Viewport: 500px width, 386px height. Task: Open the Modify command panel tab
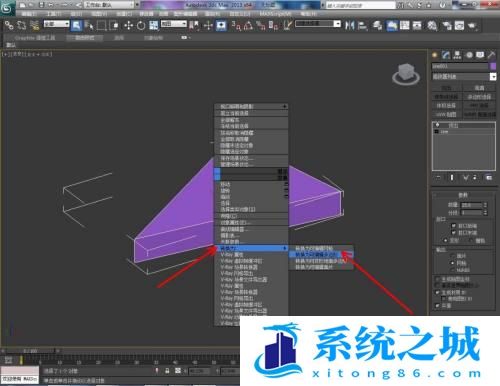pos(446,55)
